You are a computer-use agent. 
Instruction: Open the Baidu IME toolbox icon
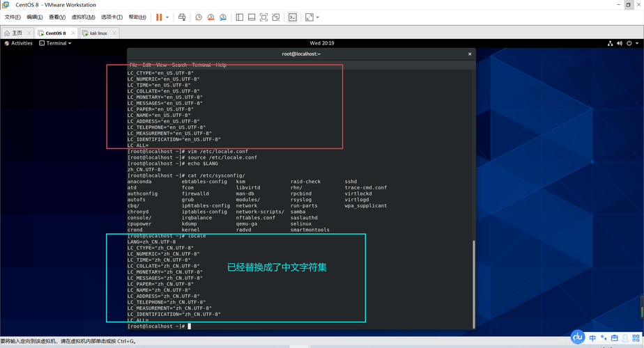pyautogui.click(x=615, y=338)
